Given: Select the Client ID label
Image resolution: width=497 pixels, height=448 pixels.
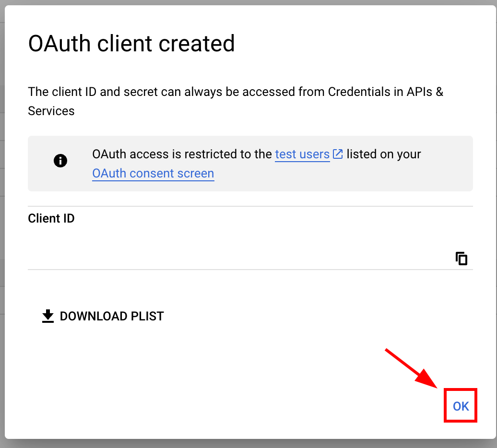Looking at the screenshot, I should coord(51,218).
